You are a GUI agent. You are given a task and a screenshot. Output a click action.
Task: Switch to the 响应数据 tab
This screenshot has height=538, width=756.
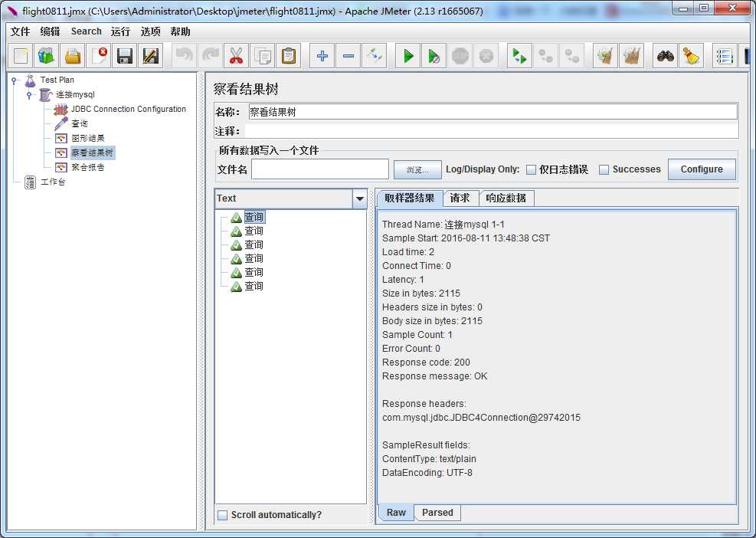[506, 198]
